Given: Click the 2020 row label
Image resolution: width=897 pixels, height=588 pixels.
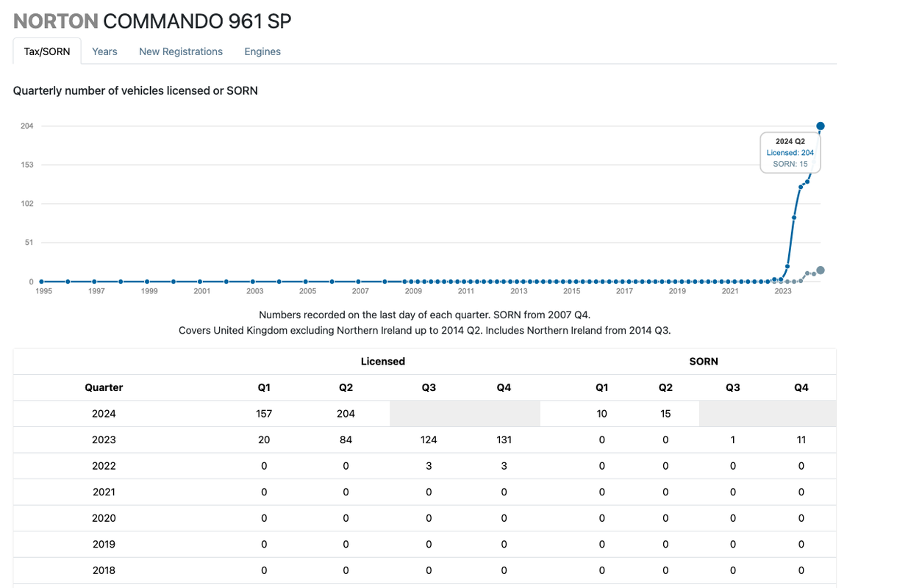Looking at the screenshot, I should [104, 518].
